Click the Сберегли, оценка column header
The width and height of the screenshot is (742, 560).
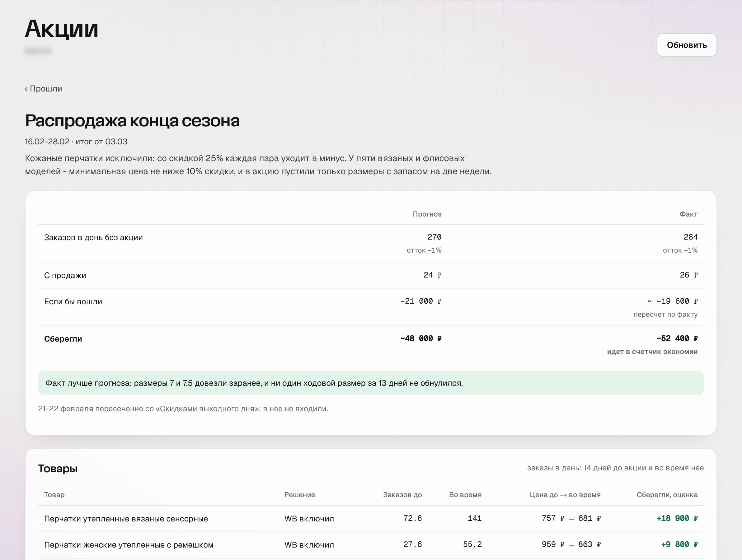point(667,495)
